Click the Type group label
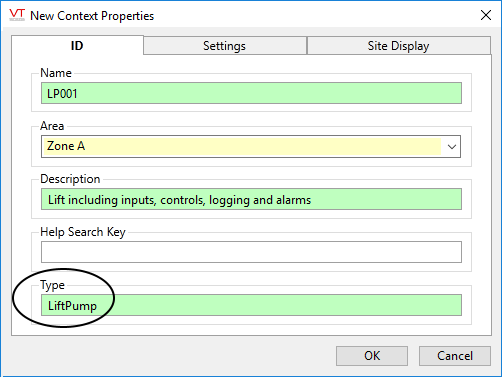This screenshot has width=502, height=377. click(x=52, y=285)
